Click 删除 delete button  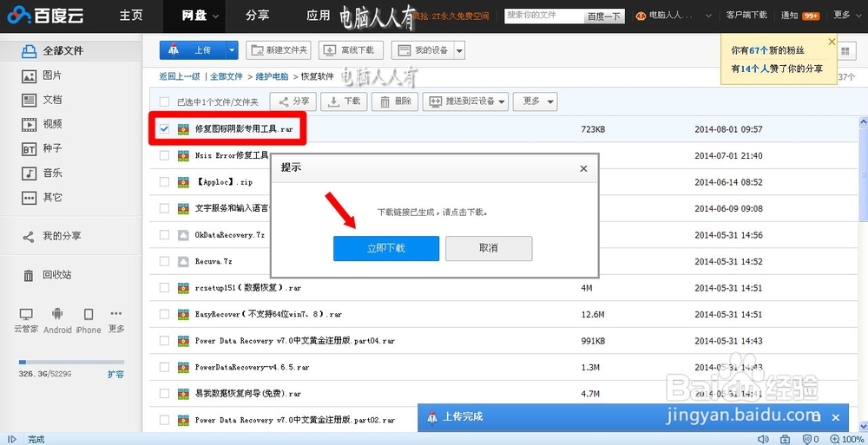[x=395, y=101]
